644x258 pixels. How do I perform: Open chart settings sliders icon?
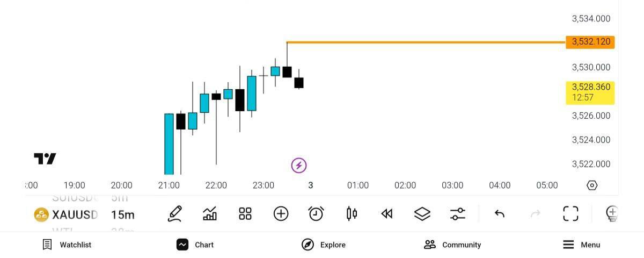458,214
